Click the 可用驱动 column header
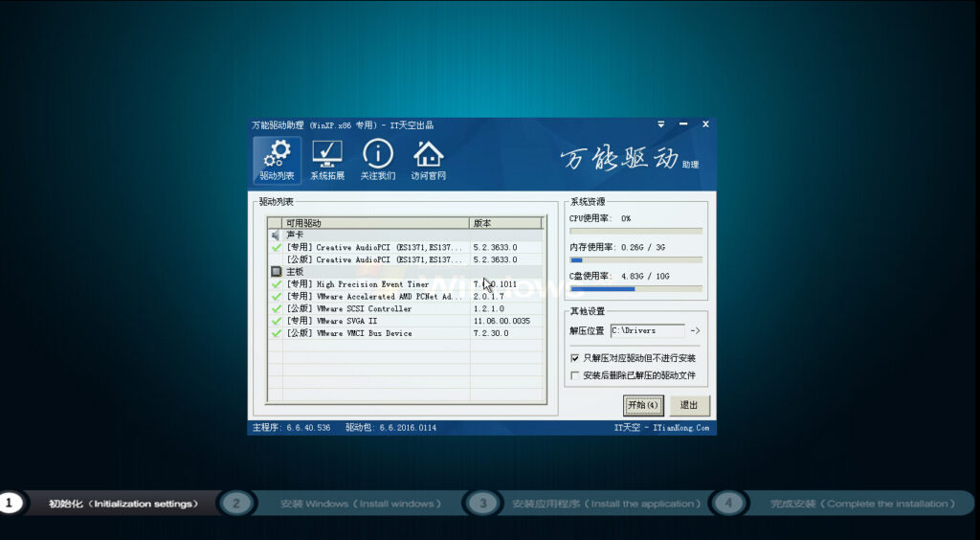 pos(376,223)
